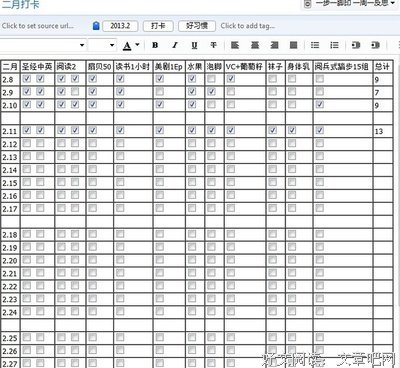The height and width of the screenshot is (368, 400).
Task: Click the notebook icon at top right
Action: coord(308,4)
